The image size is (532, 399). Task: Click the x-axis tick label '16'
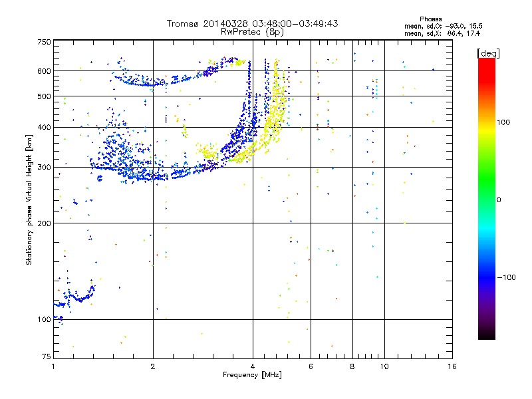click(452, 366)
